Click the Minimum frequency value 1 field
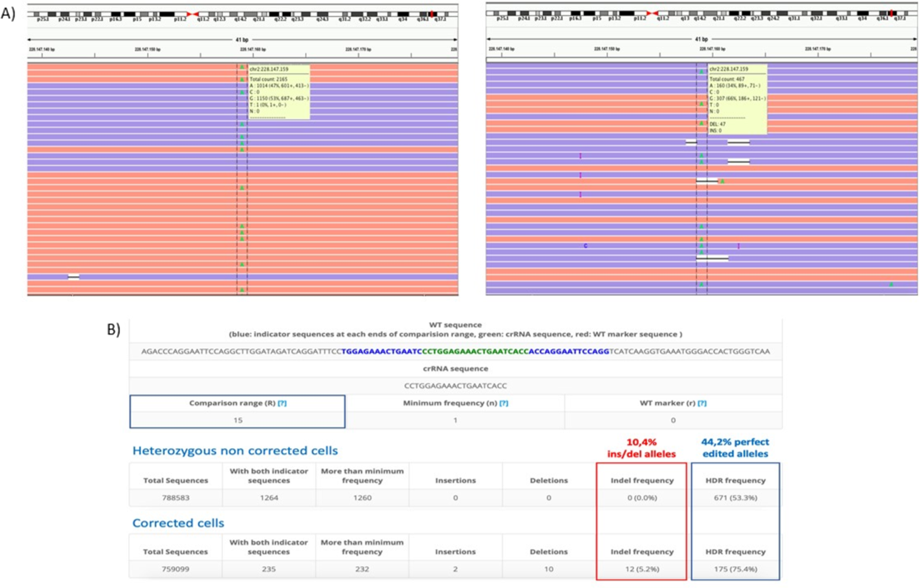This screenshot has width=920, height=588. click(455, 420)
